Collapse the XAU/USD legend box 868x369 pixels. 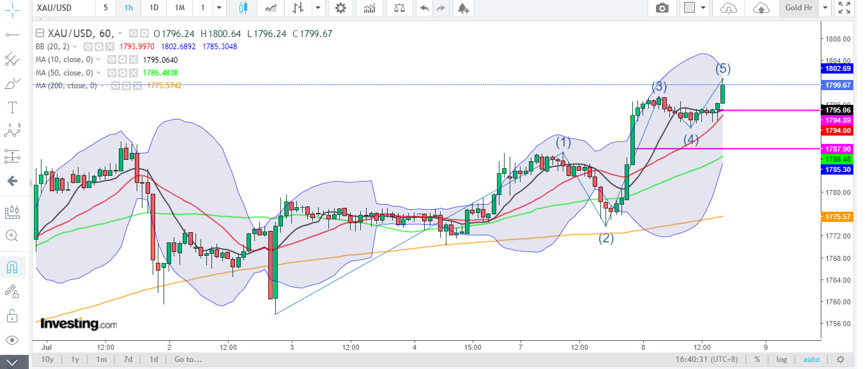pyautogui.click(x=40, y=34)
